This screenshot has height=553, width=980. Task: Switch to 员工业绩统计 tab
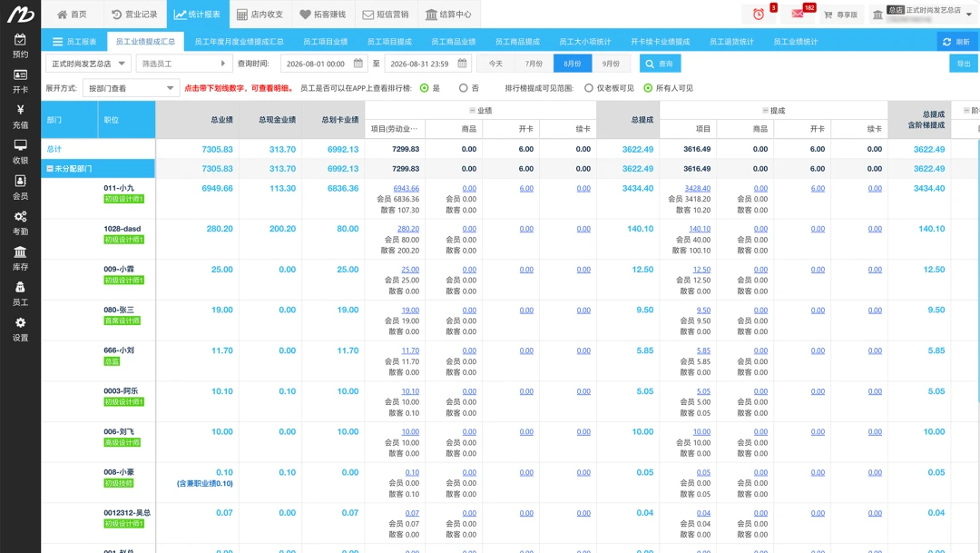795,41
